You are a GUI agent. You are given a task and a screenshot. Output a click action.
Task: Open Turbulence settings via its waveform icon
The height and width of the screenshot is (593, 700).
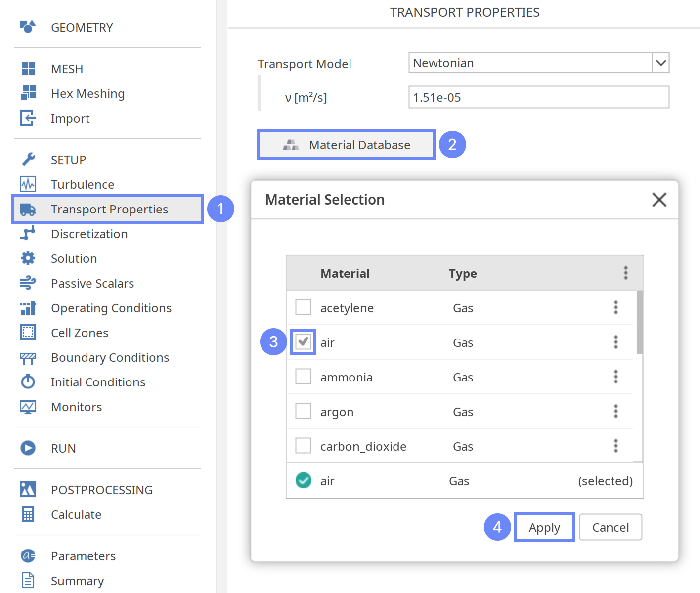tap(28, 184)
